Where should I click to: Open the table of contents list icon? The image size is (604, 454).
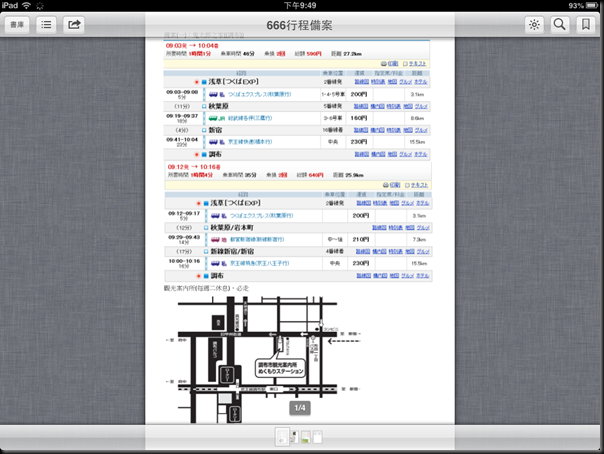tap(46, 25)
